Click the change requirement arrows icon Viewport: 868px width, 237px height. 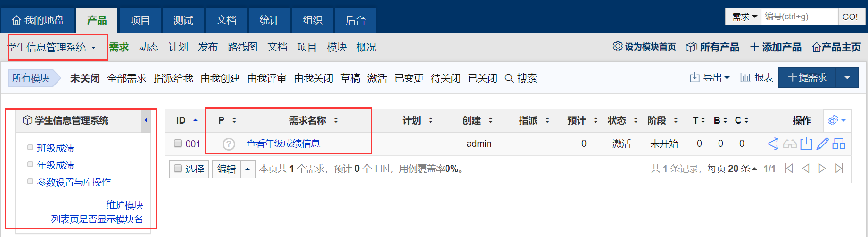point(773,144)
